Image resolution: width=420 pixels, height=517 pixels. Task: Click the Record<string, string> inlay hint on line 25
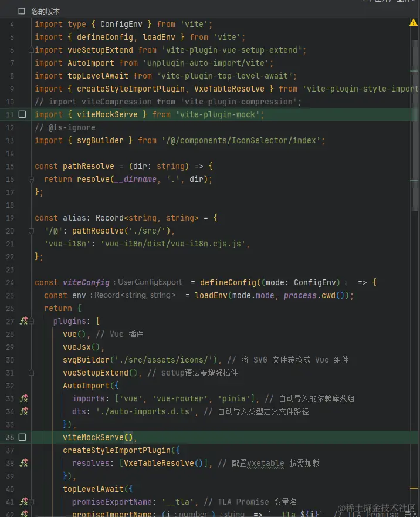pyautogui.click(x=135, y=295)
